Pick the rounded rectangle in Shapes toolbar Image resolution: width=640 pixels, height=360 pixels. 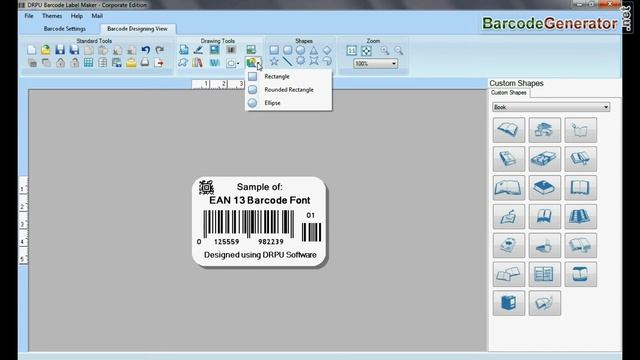[287, 50]
